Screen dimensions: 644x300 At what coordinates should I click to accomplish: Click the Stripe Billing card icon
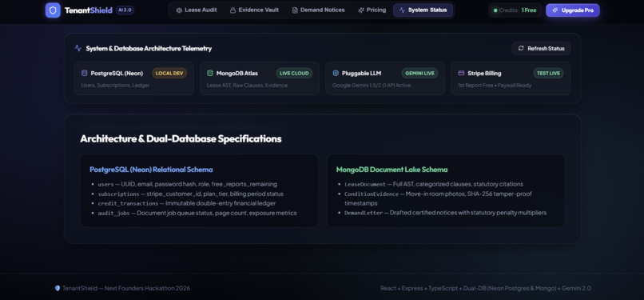(x=461, y=73)
